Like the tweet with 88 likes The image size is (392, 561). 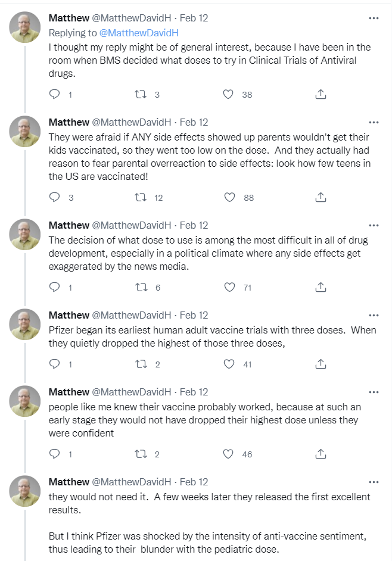pos(229,198)
